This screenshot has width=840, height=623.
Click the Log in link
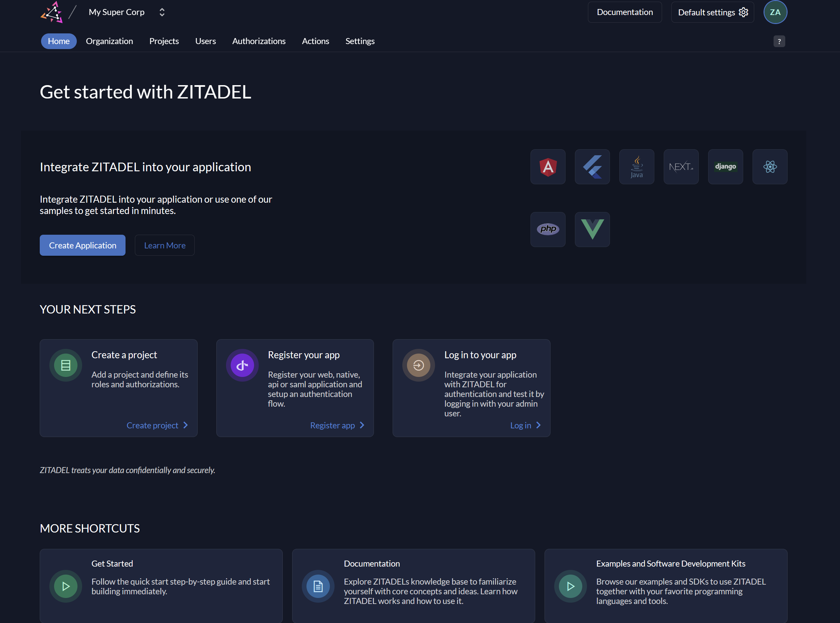[x=520, y=425]
